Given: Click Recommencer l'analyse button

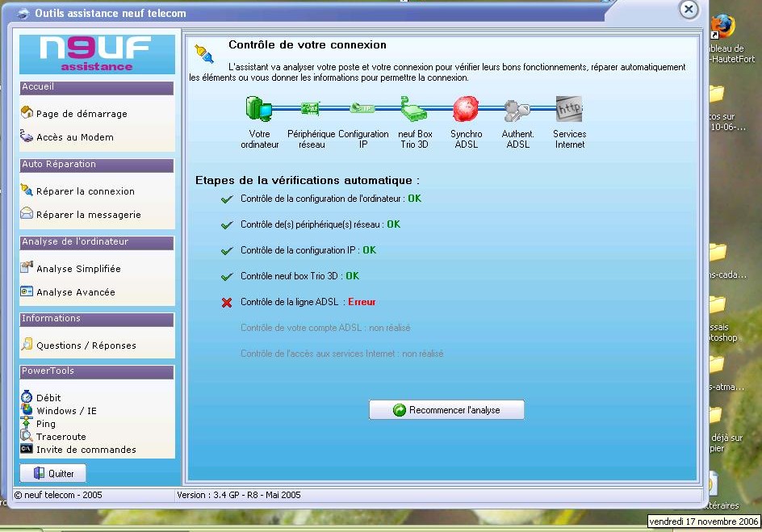Looking at the screenshot, I should click(446, 409).
